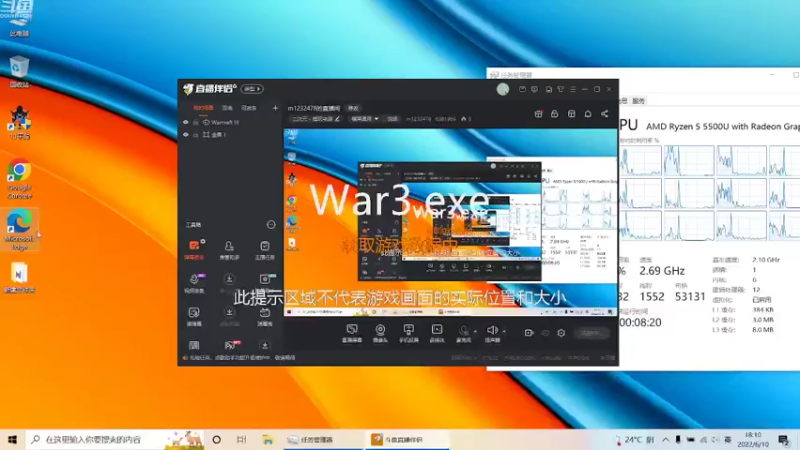Open the 服务 tab in Task Manager
800x450 pixels.
click(x=638, y=101)
